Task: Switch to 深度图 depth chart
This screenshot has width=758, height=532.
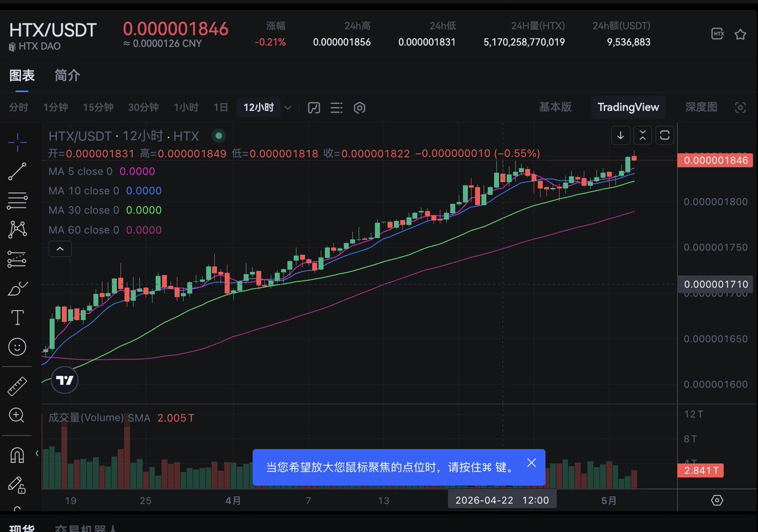Action: point(701,107)
